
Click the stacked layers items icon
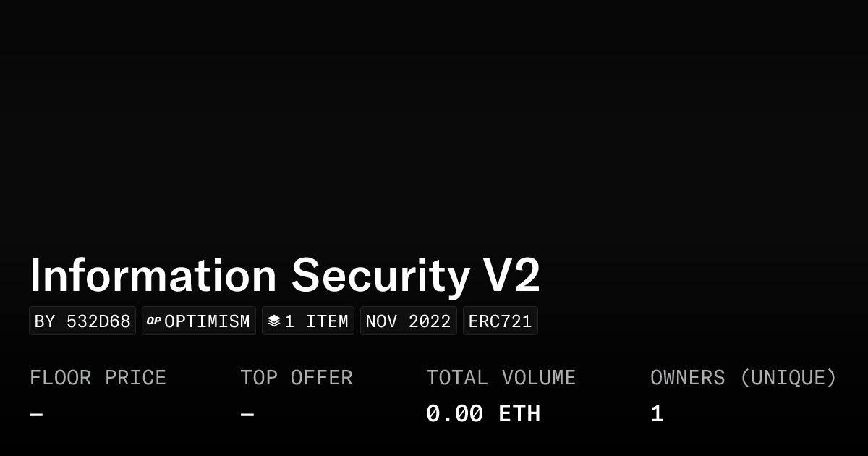coord(273,321)
